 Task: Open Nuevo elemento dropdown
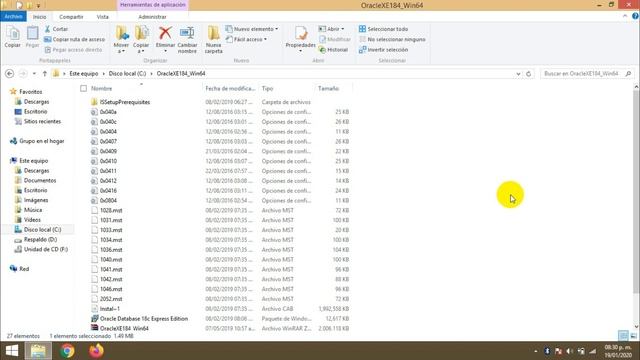(x=252, y=29)
